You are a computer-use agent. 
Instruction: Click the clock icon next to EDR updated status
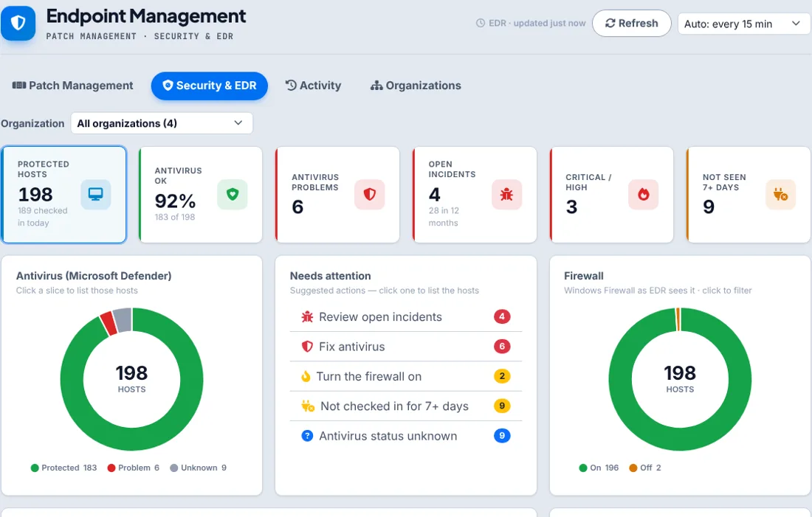(481, 24)
